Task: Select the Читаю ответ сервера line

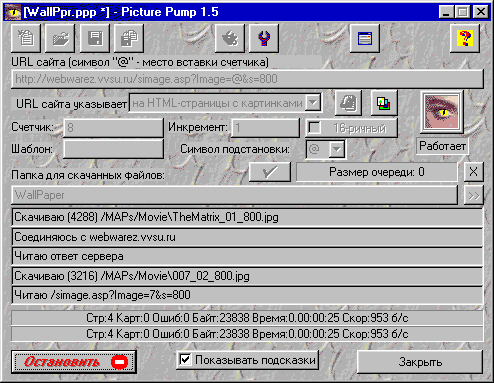Action: (247, 256)
